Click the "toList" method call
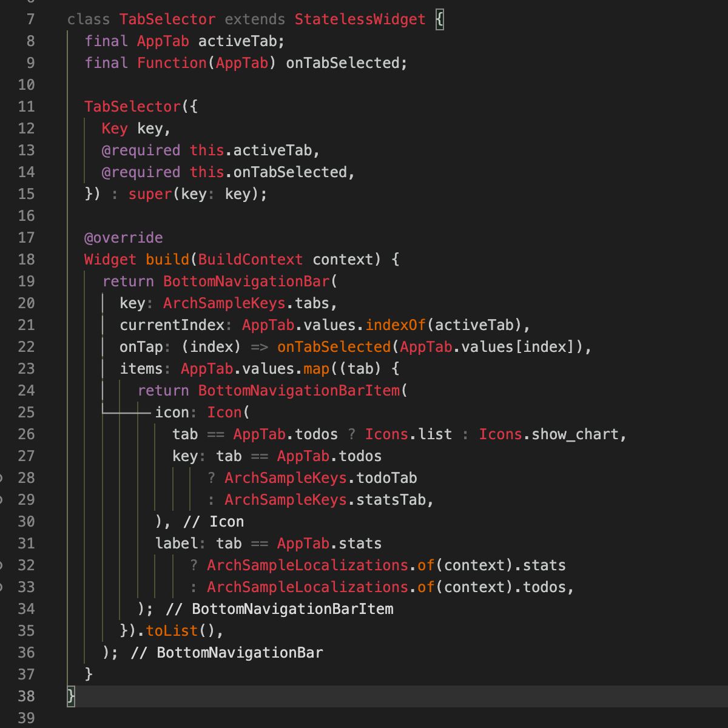The width and height of the screenshot is (728, 728). tap(172, 631)
